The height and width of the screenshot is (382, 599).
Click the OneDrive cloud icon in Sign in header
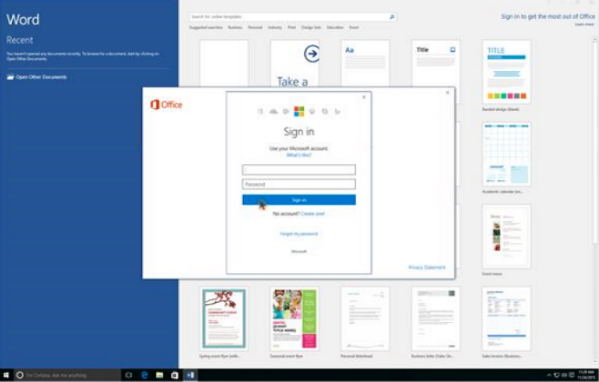pos(273,111)
